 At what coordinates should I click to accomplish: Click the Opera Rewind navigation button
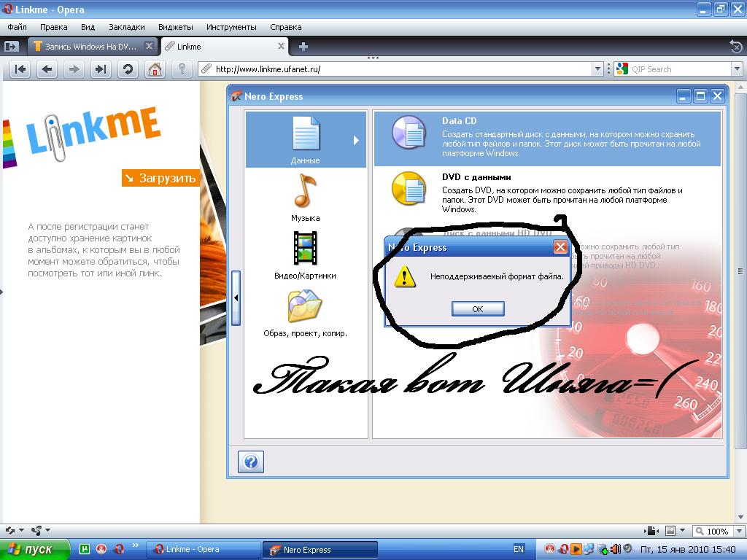pos(20,69)
